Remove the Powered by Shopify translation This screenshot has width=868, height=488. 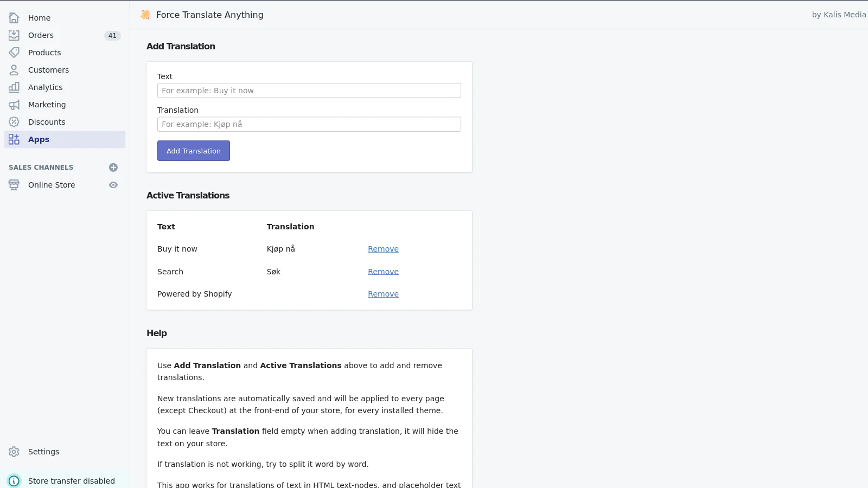tap(383, 294)
